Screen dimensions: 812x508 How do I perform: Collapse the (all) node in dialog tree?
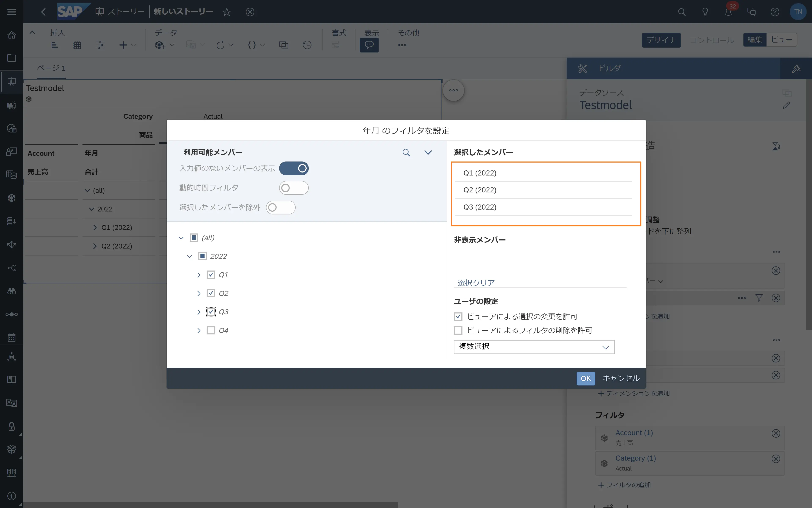pyautogui.click(x=181, y=238)
